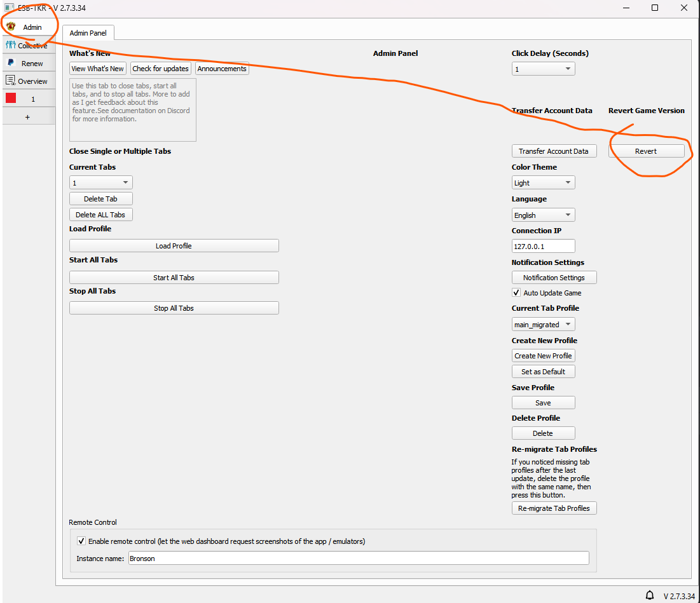Click Delete ALL Tabs button
700x603 pixels.
(101, 215)
